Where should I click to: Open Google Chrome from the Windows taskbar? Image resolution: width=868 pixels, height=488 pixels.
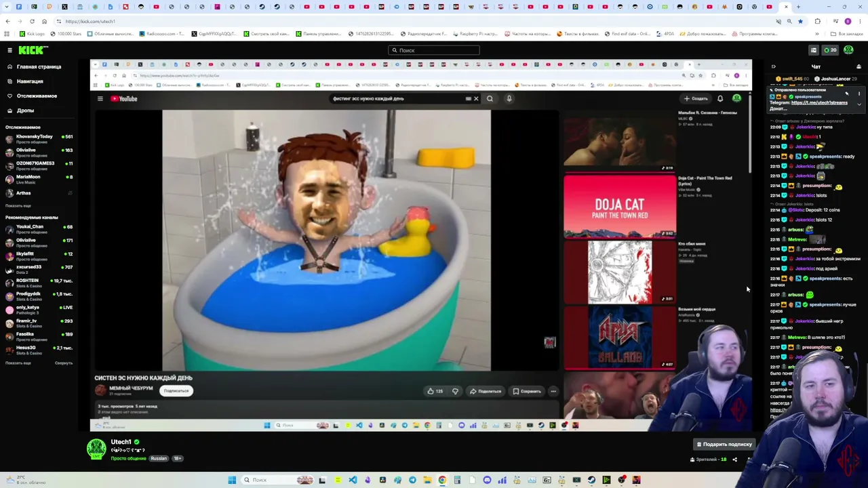click(x=442, y=480)
